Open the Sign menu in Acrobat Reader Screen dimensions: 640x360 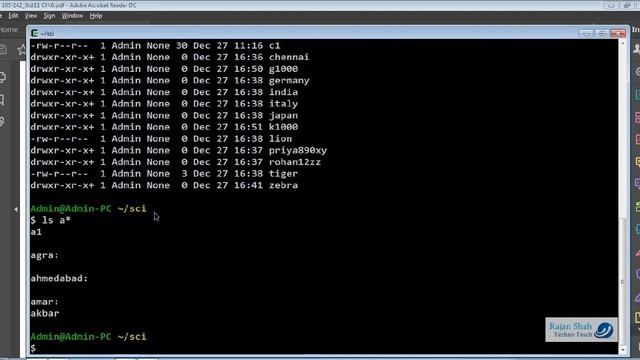49,16
